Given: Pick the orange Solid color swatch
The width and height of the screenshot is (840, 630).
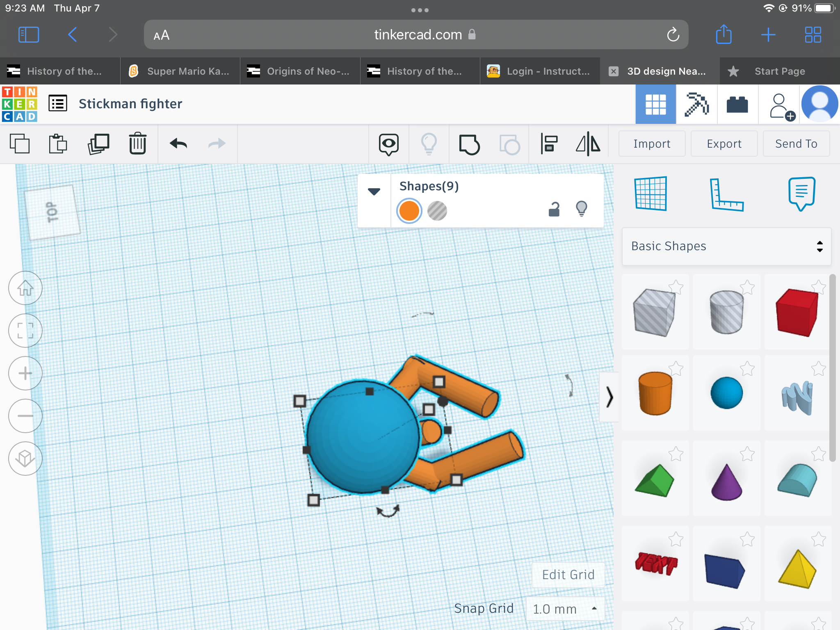Looking at the screenshot, I should [409, 211].
